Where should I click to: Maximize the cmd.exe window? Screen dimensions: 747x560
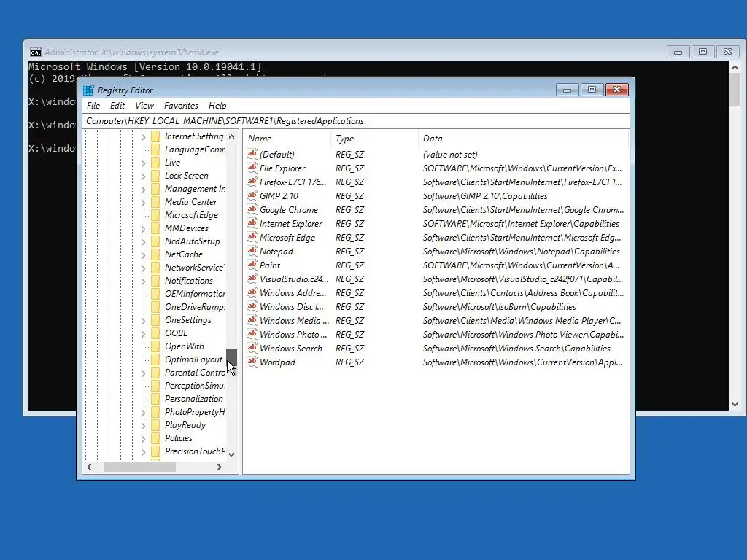point(703,52)
